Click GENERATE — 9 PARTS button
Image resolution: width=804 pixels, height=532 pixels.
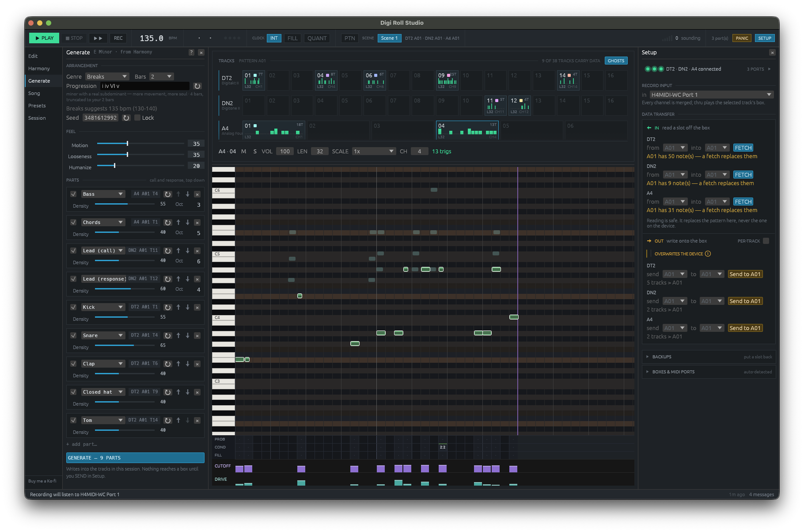[135, 458]
